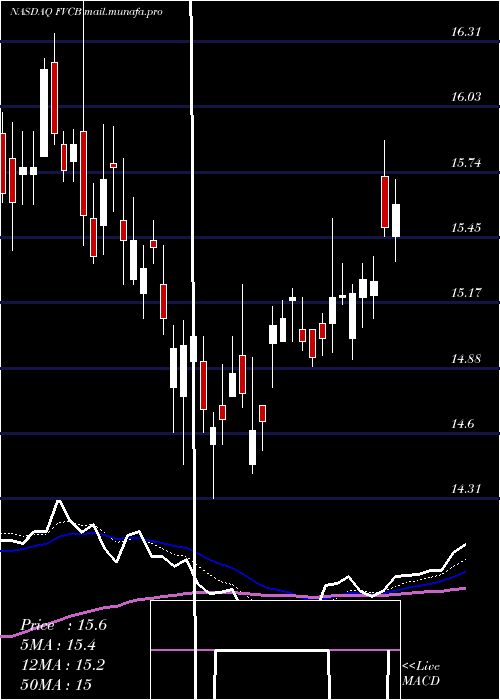Click the 14.6 price axis label
Viewport: 500px width, 700px height.
coord(462,424)
